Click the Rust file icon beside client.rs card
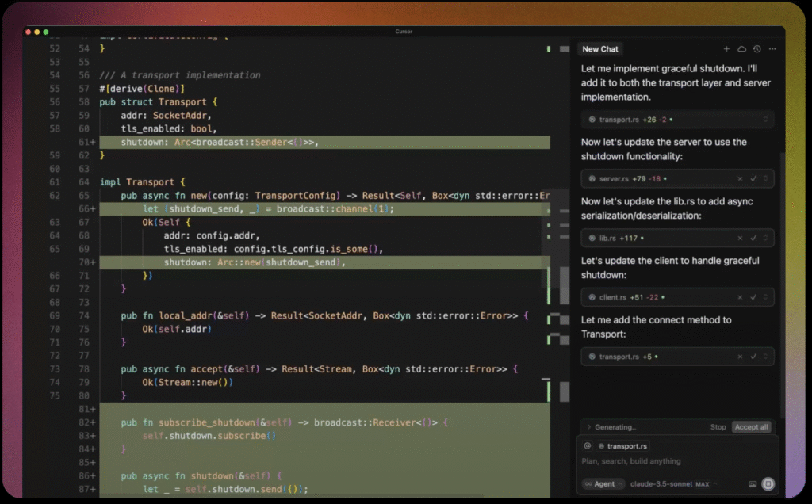Viewport: 812px width, 504px height. point(592,297)
